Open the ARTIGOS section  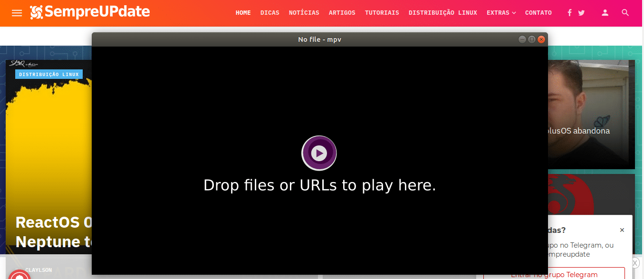point(342,13)
